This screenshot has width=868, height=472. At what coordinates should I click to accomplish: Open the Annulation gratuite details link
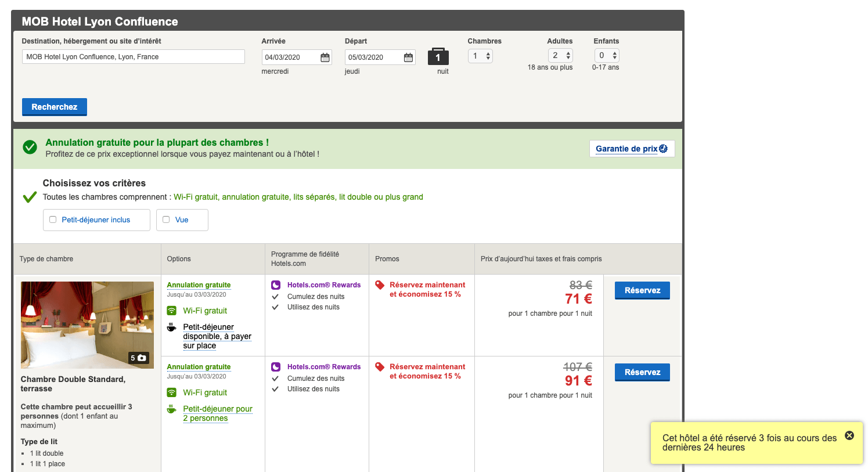click(199, 284)
